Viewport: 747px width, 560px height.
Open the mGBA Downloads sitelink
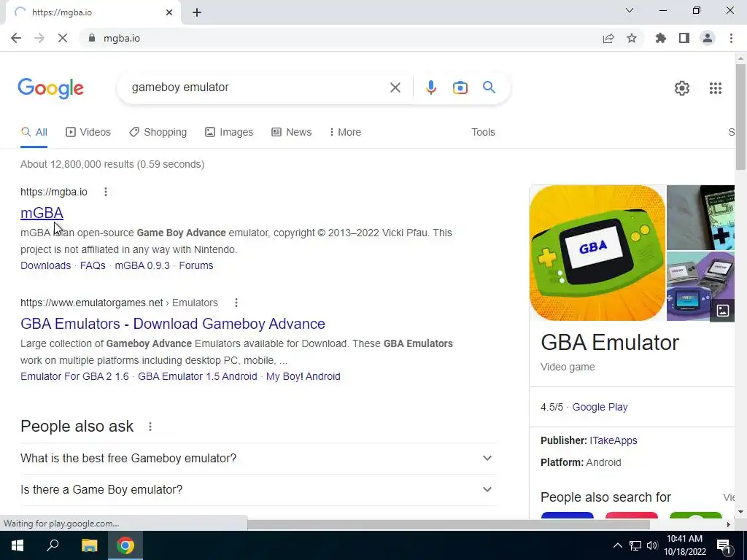click(x=45, y=265)
